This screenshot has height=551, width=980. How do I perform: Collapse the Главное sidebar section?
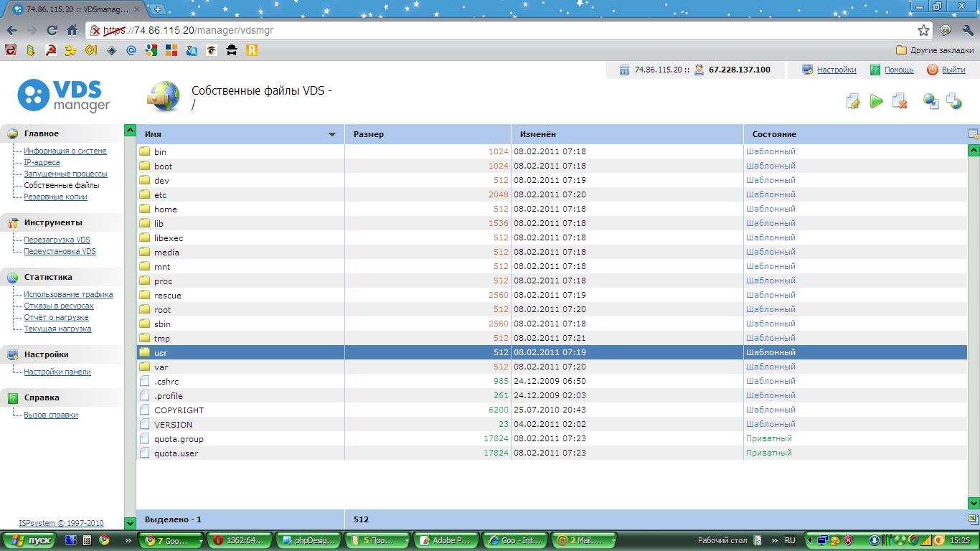click(41, 133)
